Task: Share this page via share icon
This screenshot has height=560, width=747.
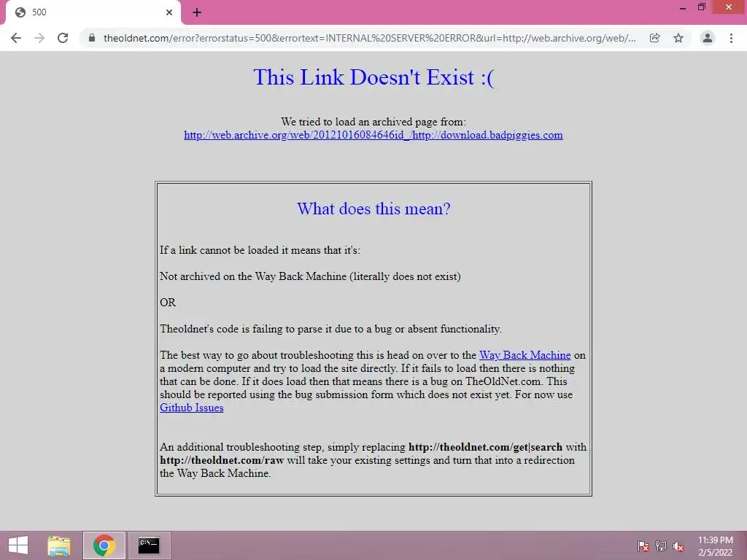Action: tap(655, 38)
